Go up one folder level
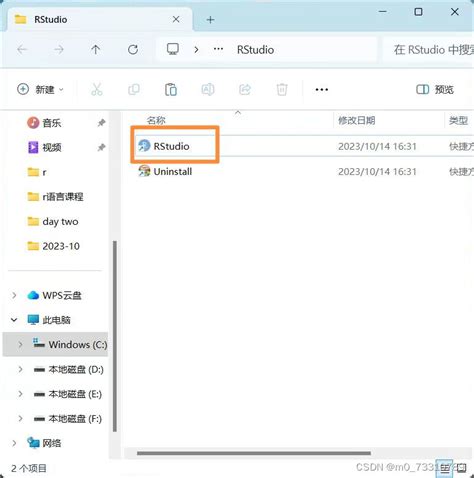474x478 pixels. coord(96,50)
